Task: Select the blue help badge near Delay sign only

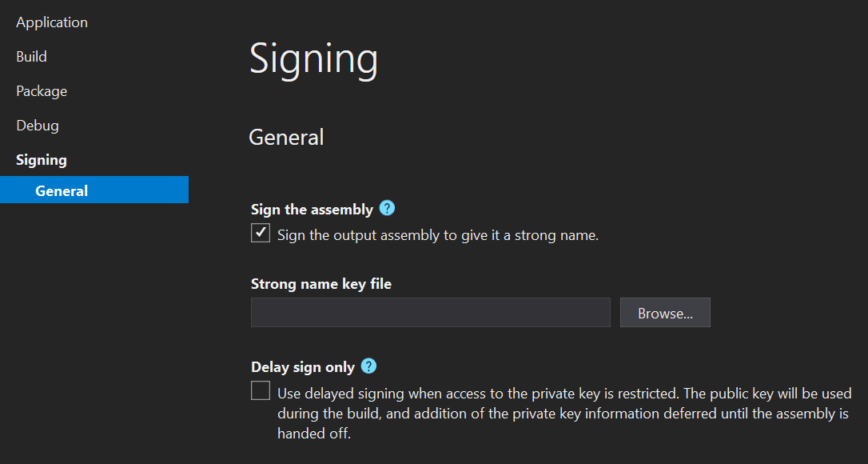Action: tap(368, 366)
